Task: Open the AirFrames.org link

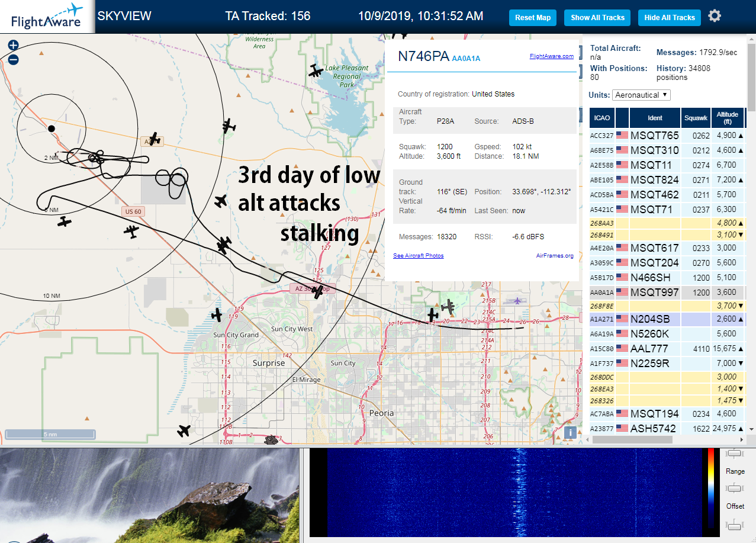Action: coord(555,256)
